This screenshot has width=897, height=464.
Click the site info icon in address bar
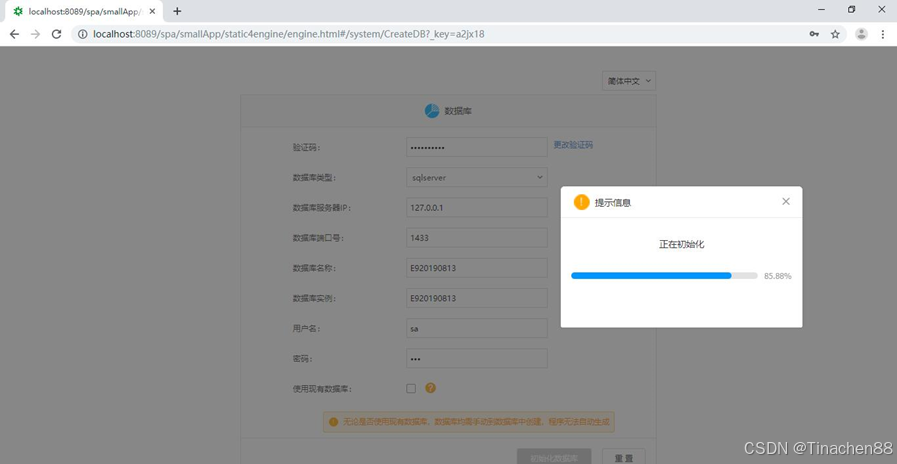pyautogui.click(x=82, y=34)
